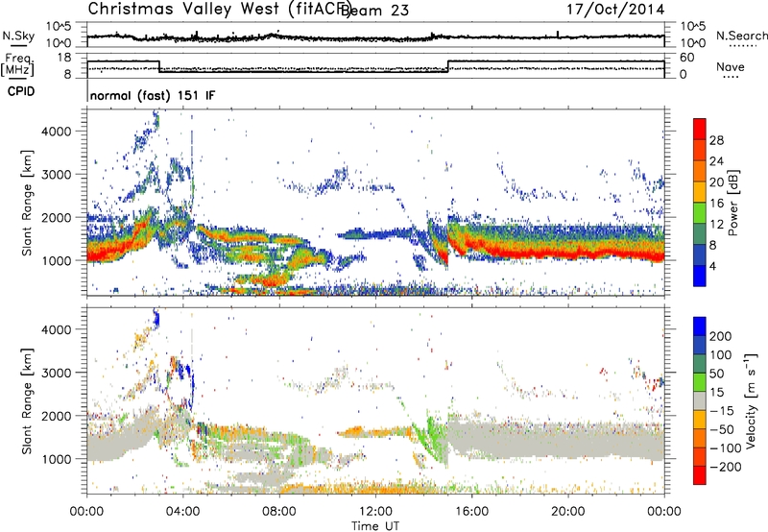
Task: Click the date '17/Oct/2014'
Action: tap(615, 10)
